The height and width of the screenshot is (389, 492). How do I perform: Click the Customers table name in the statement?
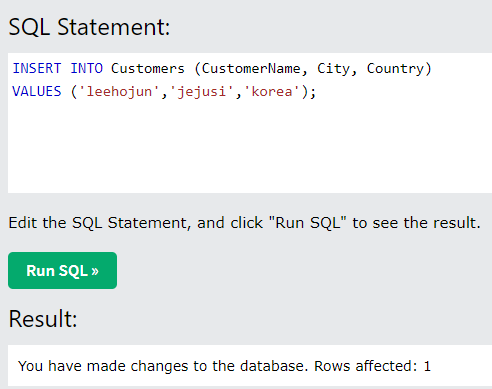[x=148, y=68]
